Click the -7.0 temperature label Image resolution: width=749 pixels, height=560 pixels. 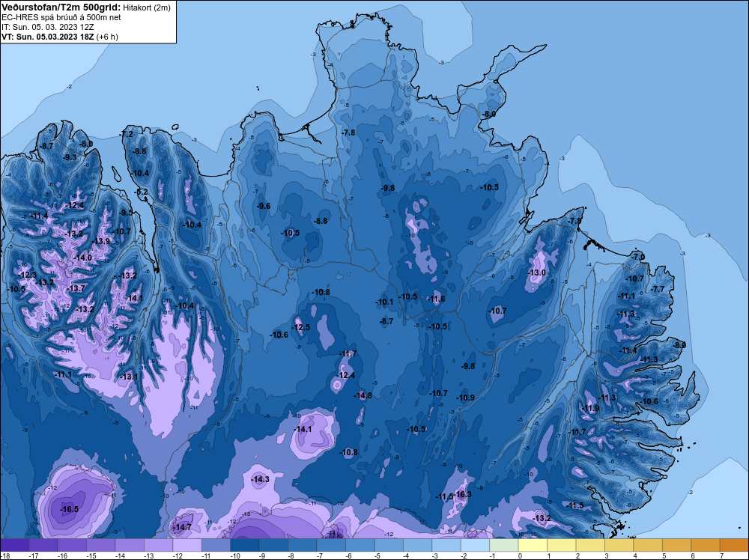(637, 256)
